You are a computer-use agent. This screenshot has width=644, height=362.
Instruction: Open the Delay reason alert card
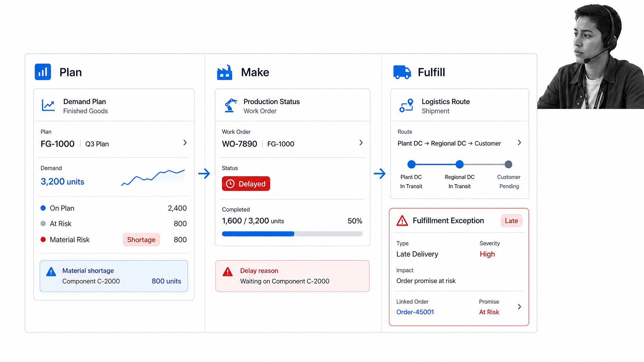tap(292, 276)
